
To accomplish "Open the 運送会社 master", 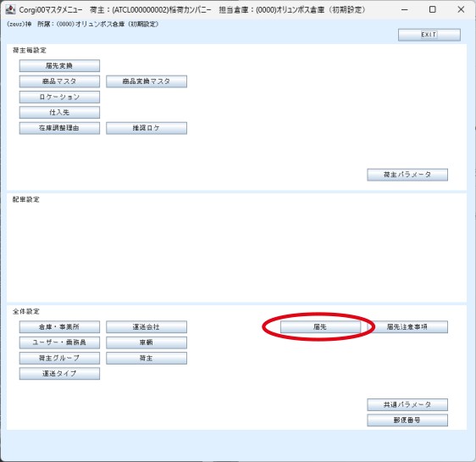I will pos(147,327).
